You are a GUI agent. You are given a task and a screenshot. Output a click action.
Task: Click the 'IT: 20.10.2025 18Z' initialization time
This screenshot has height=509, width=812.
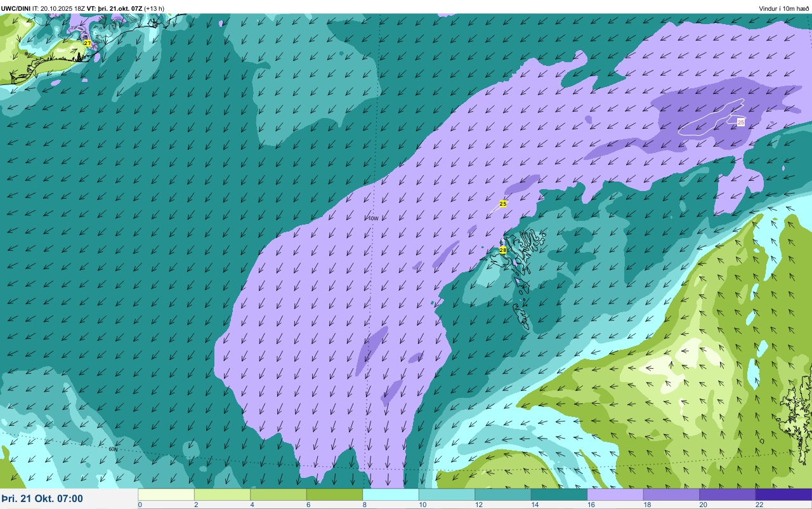[58, 8]
